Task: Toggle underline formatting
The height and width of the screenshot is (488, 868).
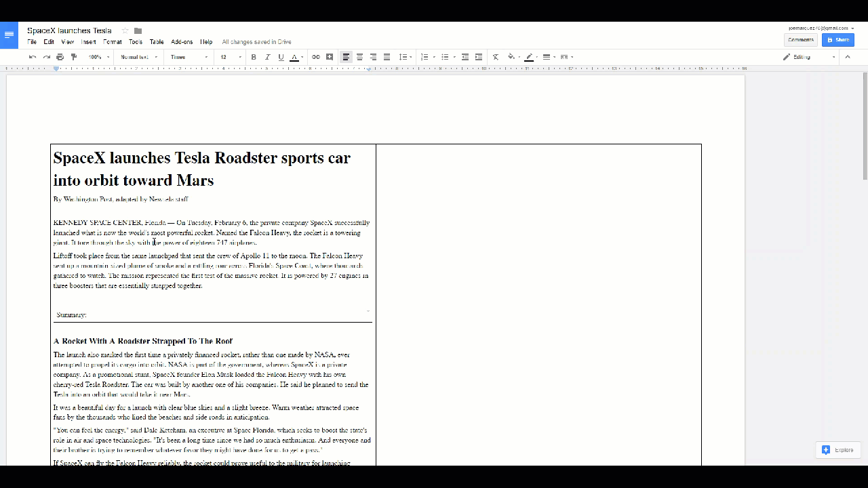Action: click(281, 57)
